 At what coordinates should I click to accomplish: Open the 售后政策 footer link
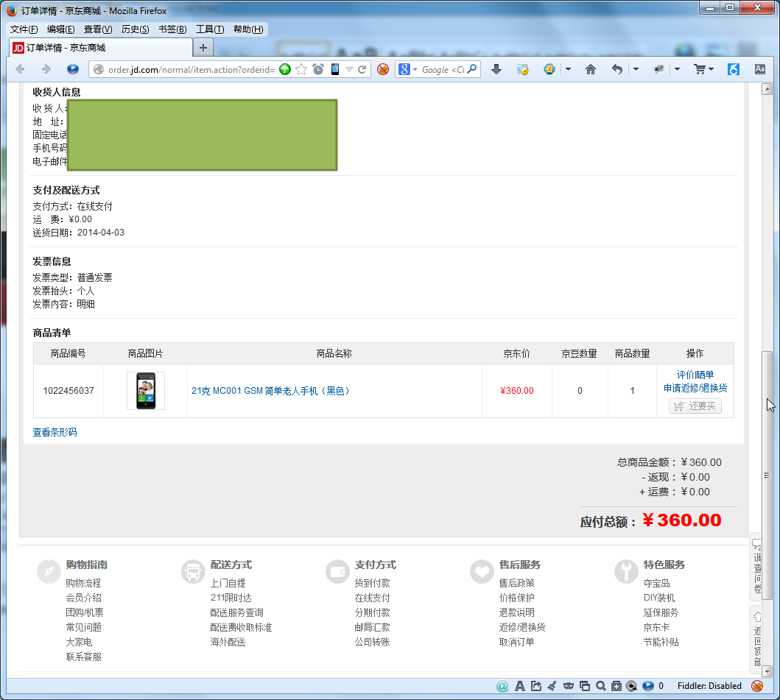tap(516, 583)
